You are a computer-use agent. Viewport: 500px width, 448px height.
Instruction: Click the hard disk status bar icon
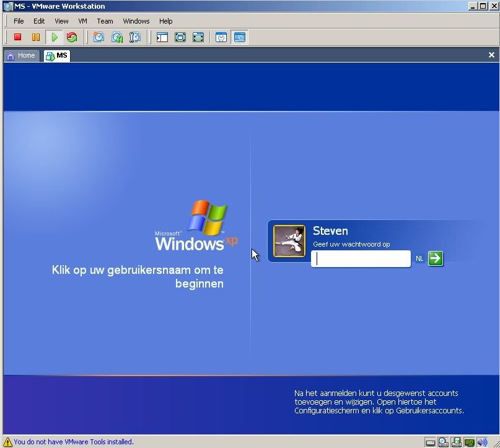coord(431,442)
